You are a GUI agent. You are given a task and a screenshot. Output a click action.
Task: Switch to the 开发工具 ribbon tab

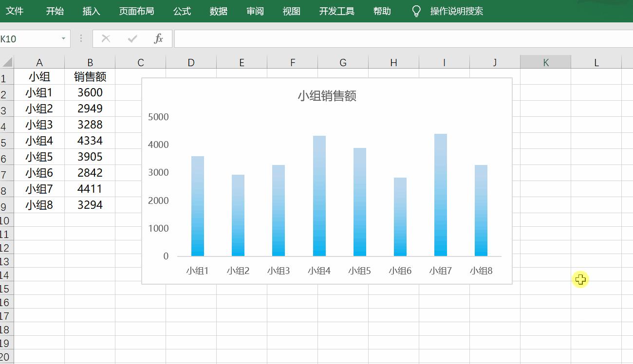tap(336, 11)
